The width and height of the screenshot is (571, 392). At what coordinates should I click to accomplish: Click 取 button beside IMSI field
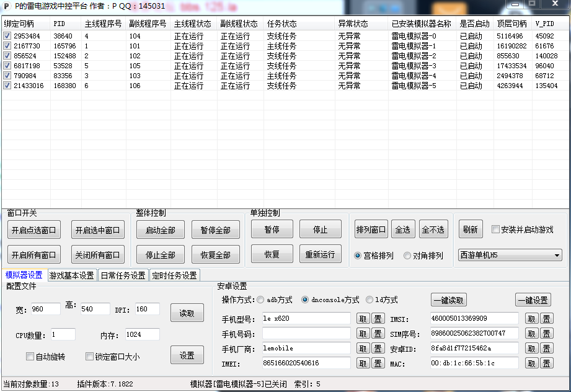(x=532, y=318)
